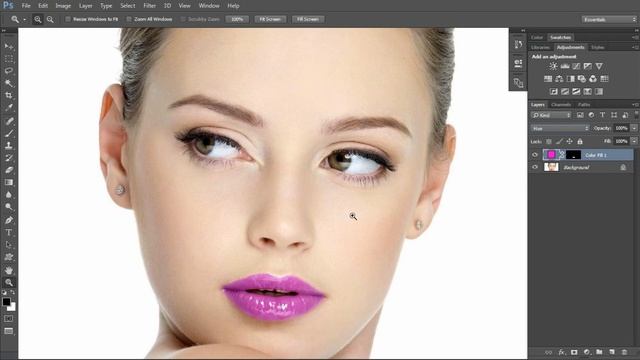Create a new layer
Viewport: 640px width, 360px height.
612,352
